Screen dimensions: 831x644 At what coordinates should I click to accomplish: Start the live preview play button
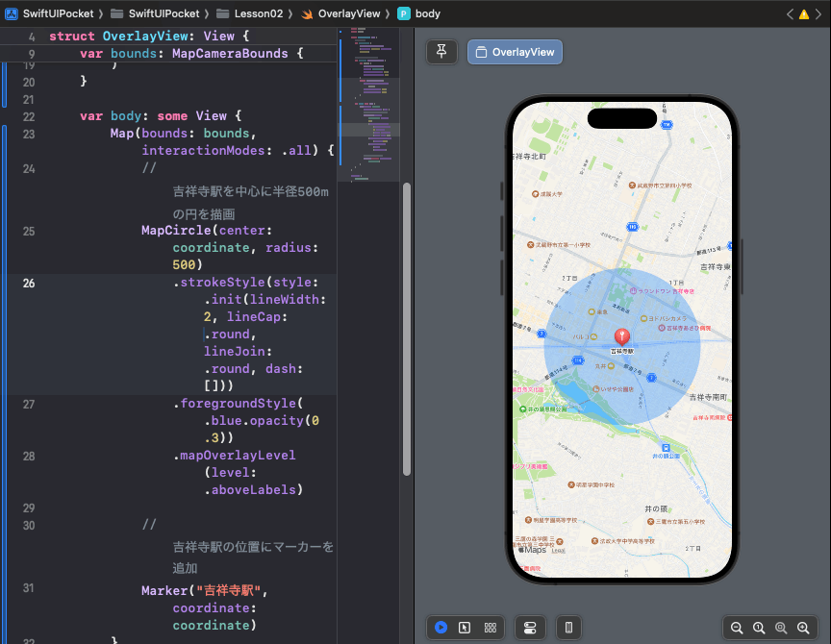[x=441, y=628]
